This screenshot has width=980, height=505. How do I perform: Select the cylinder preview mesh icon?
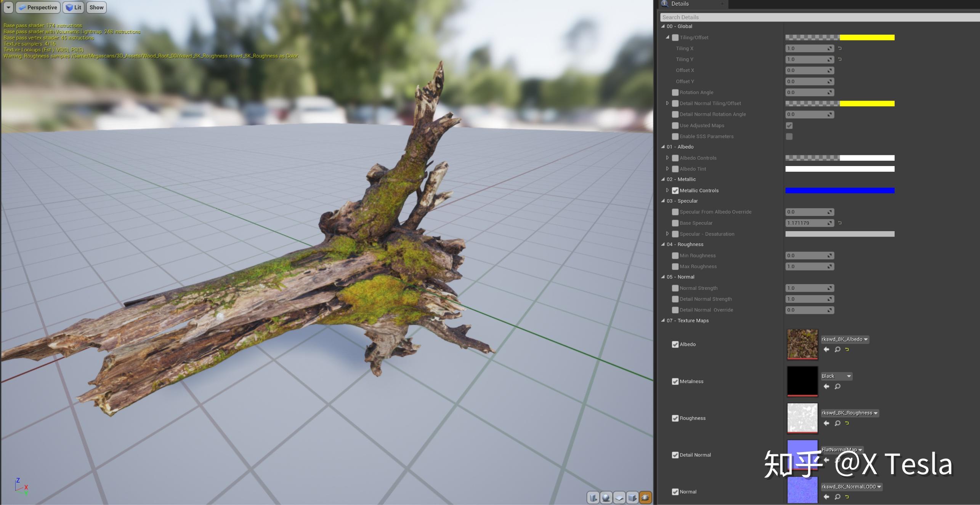pyautogui.click(x=593, y=497)
